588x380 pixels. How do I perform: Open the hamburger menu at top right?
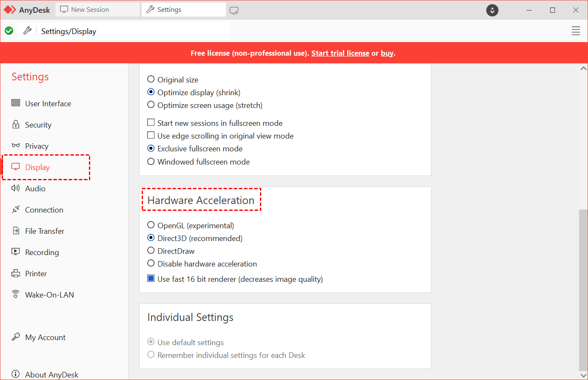coord(576,31)
